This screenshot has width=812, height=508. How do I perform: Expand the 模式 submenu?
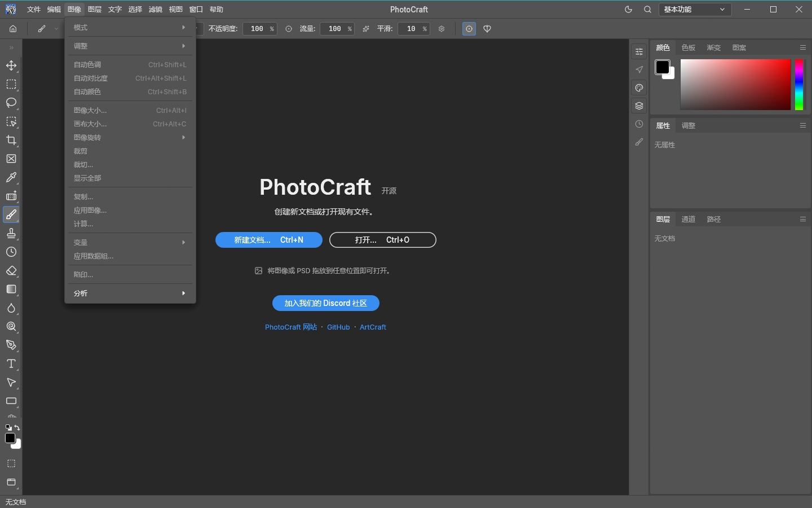pyautogui.click(x=130, y=28)
